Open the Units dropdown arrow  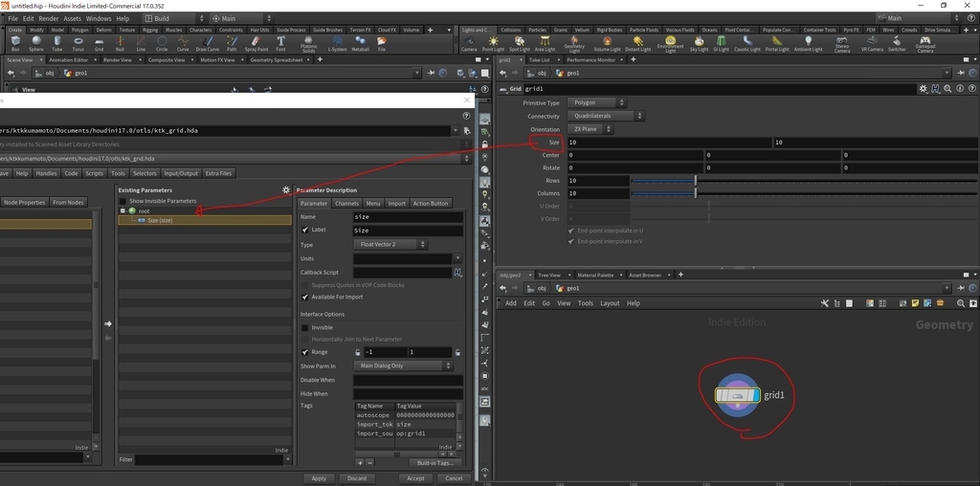tap(458, 258)
